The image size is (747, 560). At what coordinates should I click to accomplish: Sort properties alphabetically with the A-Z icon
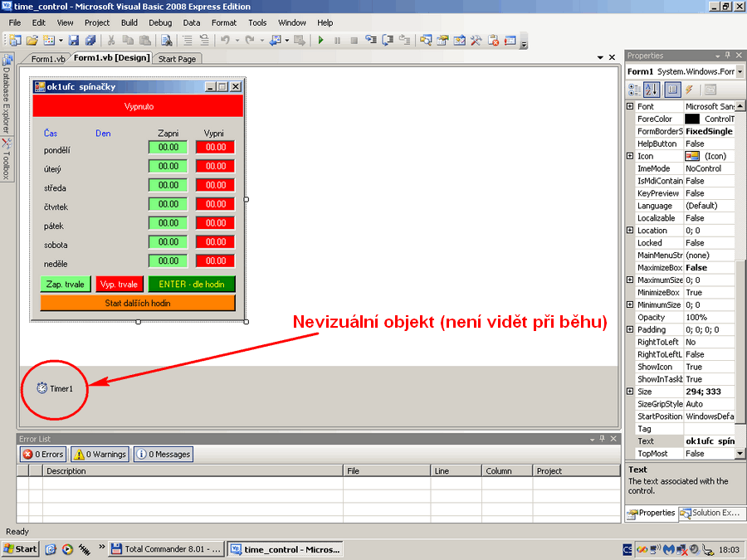[x=652, y=90]
